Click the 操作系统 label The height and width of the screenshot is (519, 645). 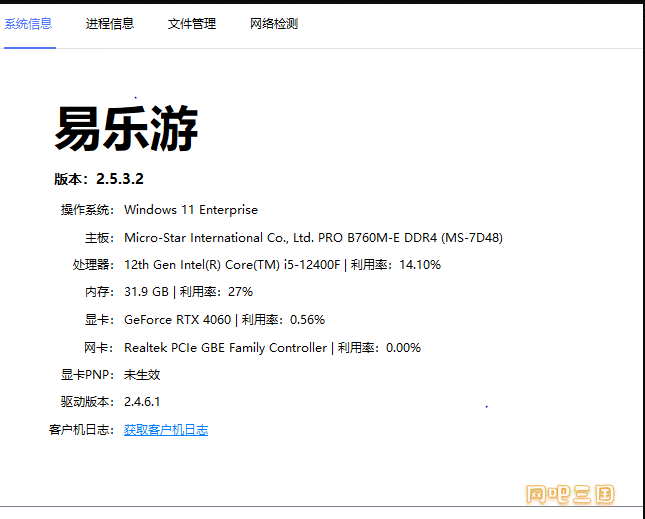87,210
